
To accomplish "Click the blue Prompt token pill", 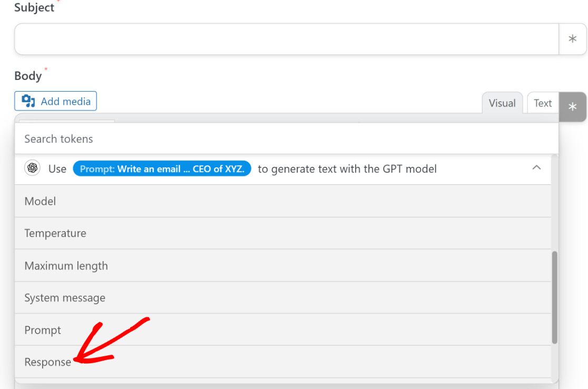I will [162, 168].
